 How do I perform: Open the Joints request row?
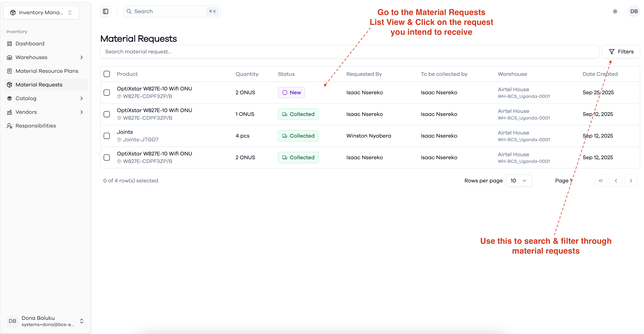pos(370,136)
